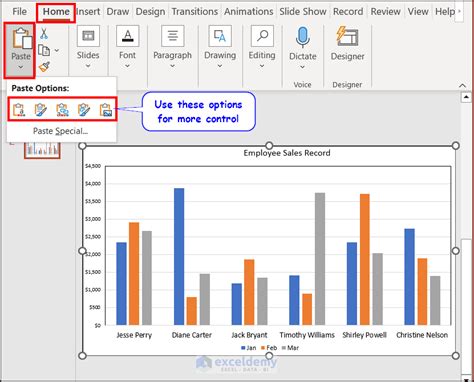Click the Jesse Perry axis label
The width and height of the screenshot is (474, 382).
tap(134, 335)
